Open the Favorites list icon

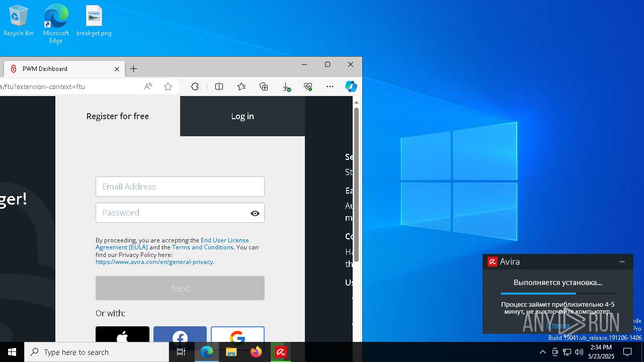click(x=242, y=86)
